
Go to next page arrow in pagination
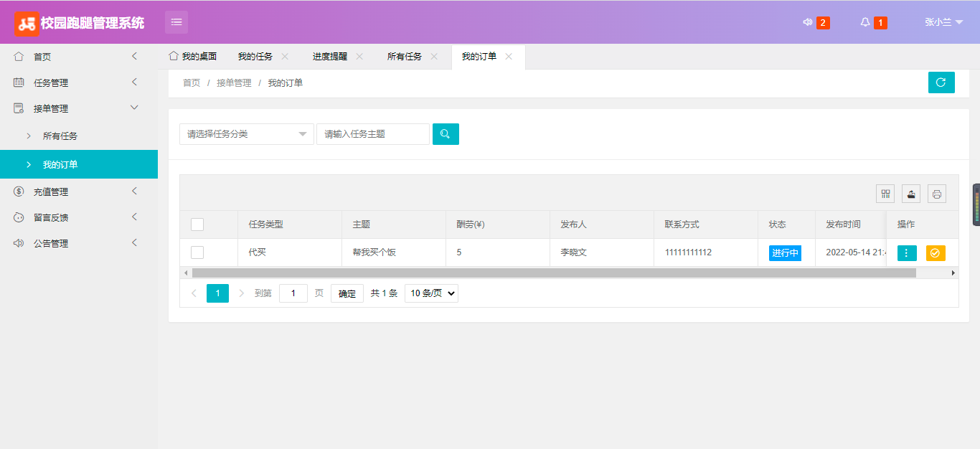[x=241, y=293]
